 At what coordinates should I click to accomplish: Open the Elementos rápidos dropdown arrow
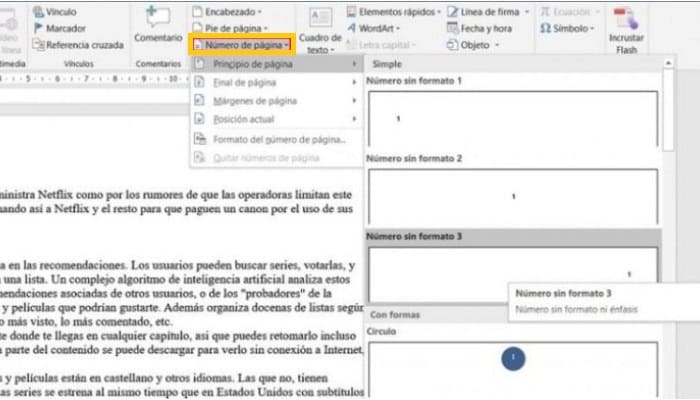coord(439,12)
